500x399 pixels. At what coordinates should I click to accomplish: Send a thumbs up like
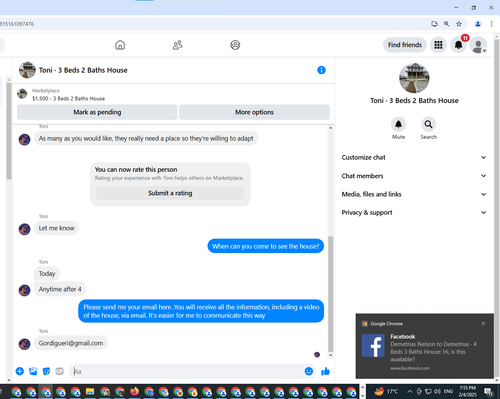coord(325,371)
